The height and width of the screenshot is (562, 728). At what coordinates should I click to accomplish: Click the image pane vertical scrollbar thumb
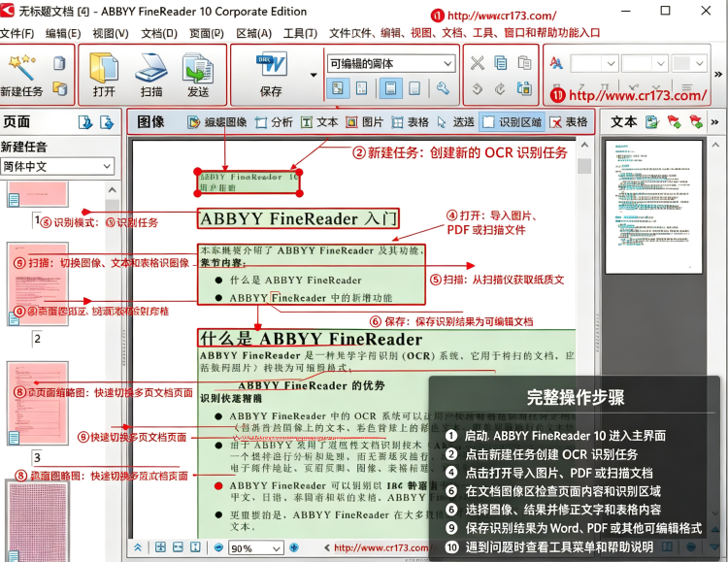pyautogui.click(x=585, y=166)
